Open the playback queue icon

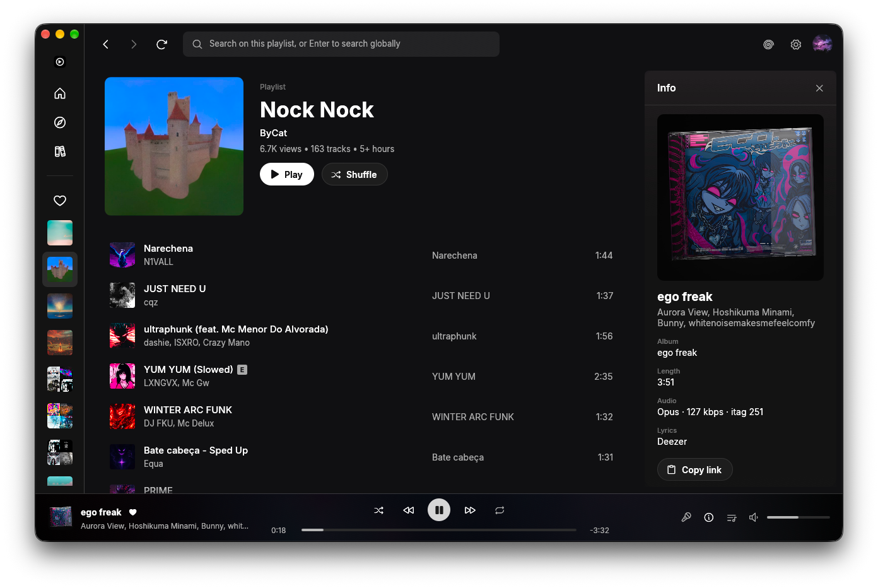pyautogui.click(x=732, y=517)
